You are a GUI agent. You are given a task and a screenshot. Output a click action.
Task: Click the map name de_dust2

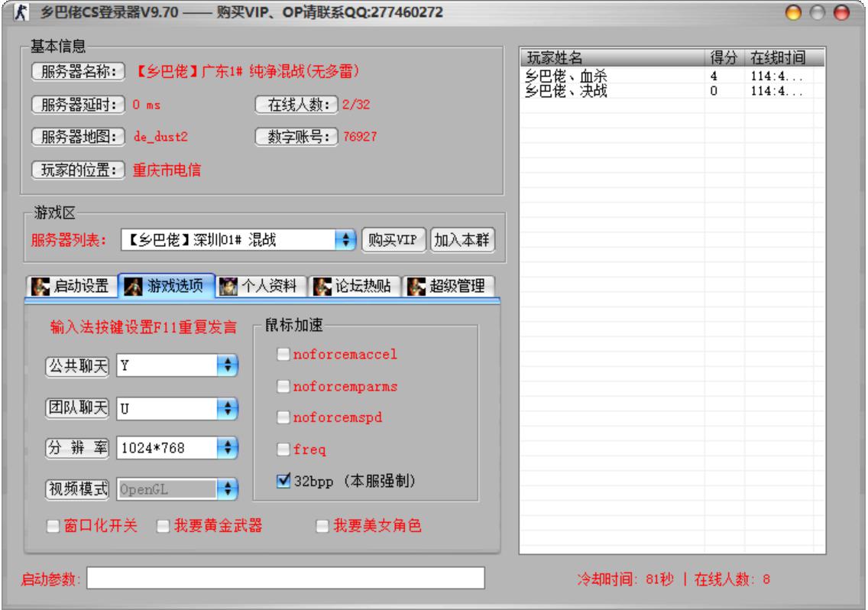tap(160, 136)
